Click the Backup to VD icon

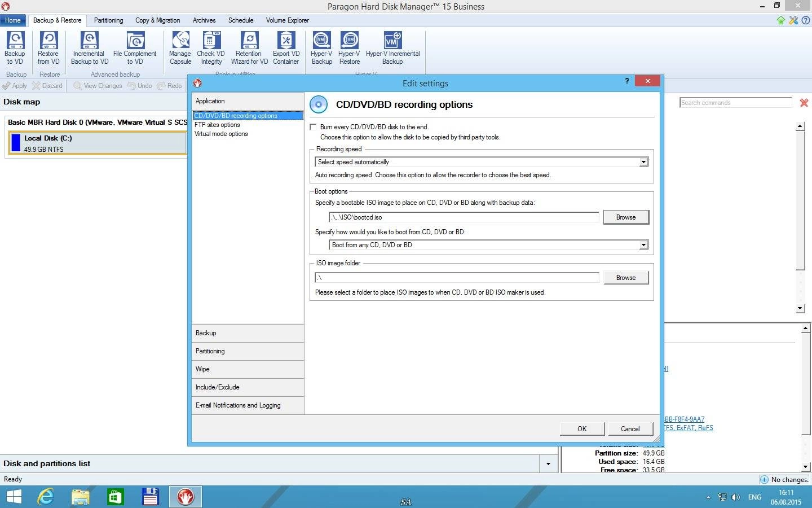(x=15, y=48)
